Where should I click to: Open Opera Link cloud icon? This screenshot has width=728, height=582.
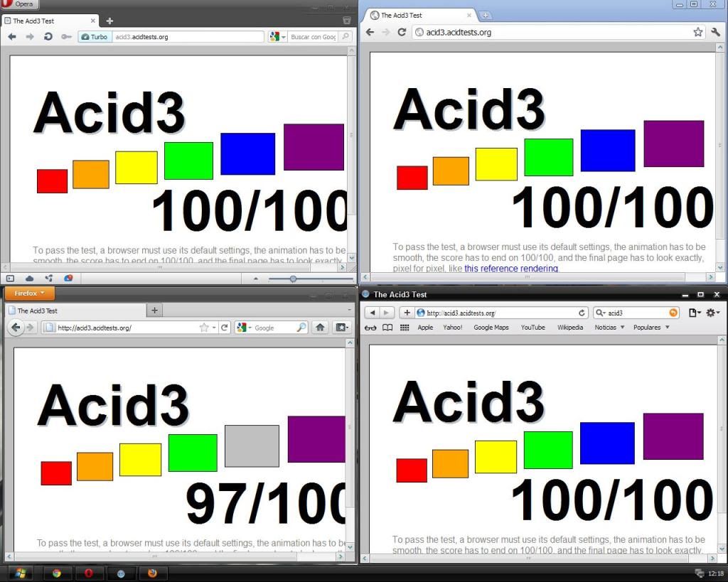[x=29, y=279]
